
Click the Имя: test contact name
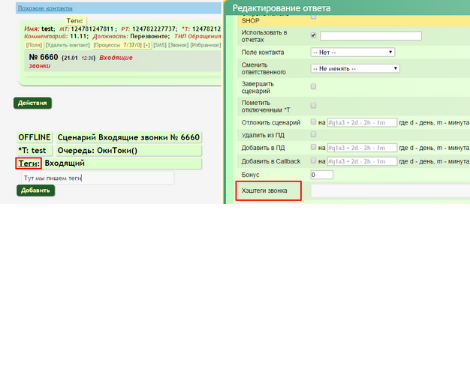(x=39, y=29)
